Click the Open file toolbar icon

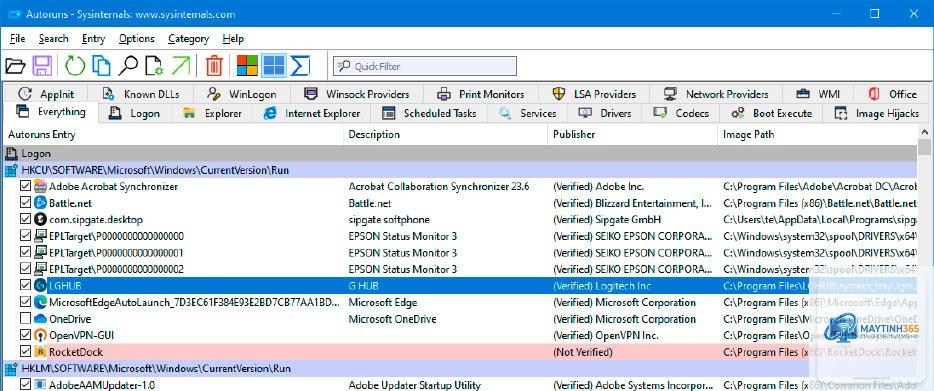coord(15,66)
